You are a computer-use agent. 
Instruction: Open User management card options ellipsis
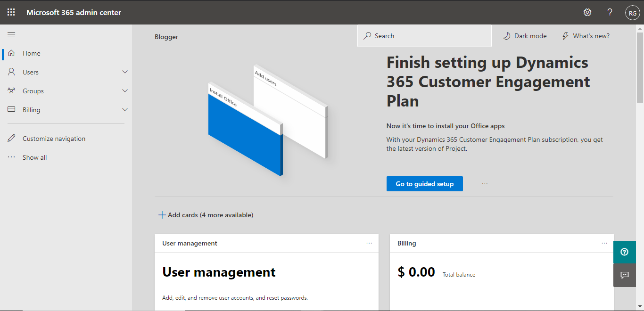coord(369,243)
